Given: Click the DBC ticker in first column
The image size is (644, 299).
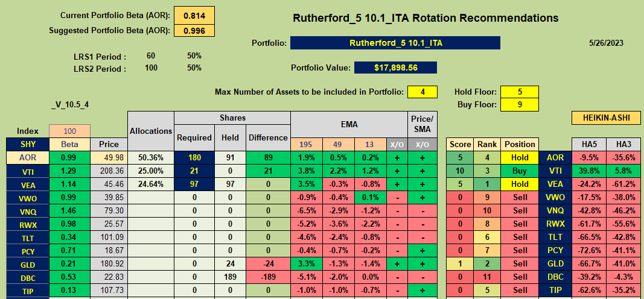Looking at the screenshot, I should (28, 277).
